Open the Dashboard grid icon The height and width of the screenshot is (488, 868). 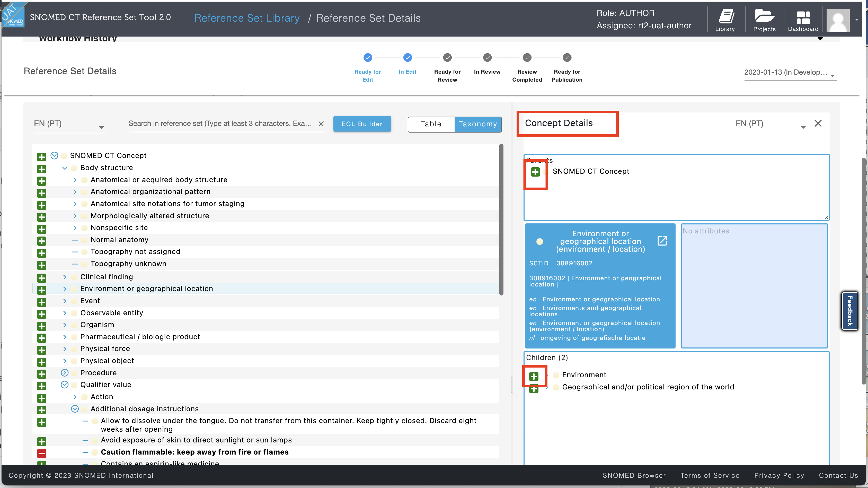(x=803, y=20)
